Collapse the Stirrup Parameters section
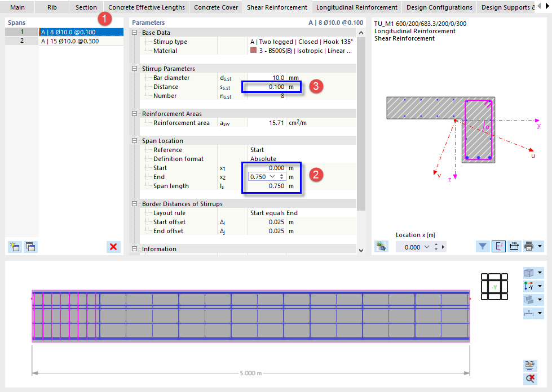The width and height of the screenshot is (552, 392). (134, 68)
